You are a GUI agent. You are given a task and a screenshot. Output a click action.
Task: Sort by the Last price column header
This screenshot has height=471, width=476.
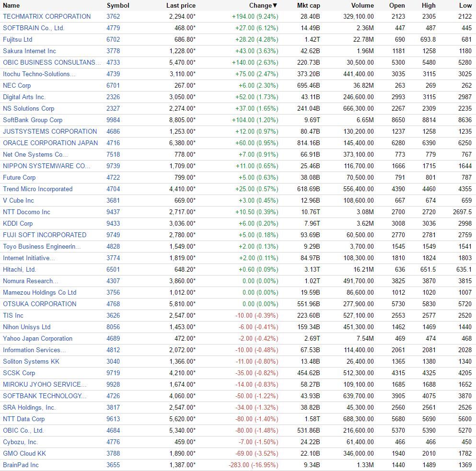click(181, 5)
